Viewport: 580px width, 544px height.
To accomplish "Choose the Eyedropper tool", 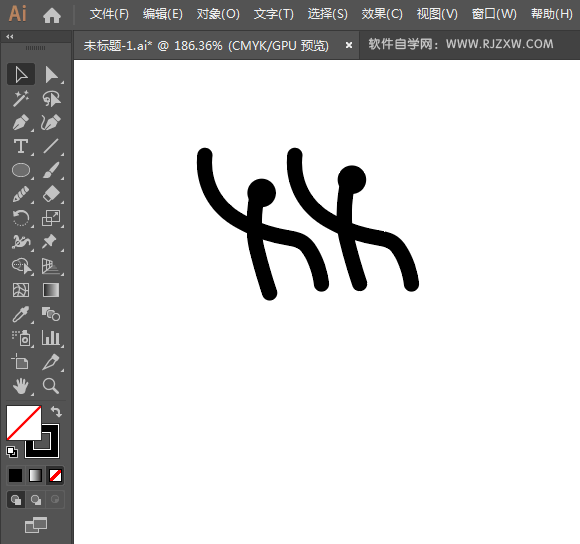I will (x=21, y=314).
